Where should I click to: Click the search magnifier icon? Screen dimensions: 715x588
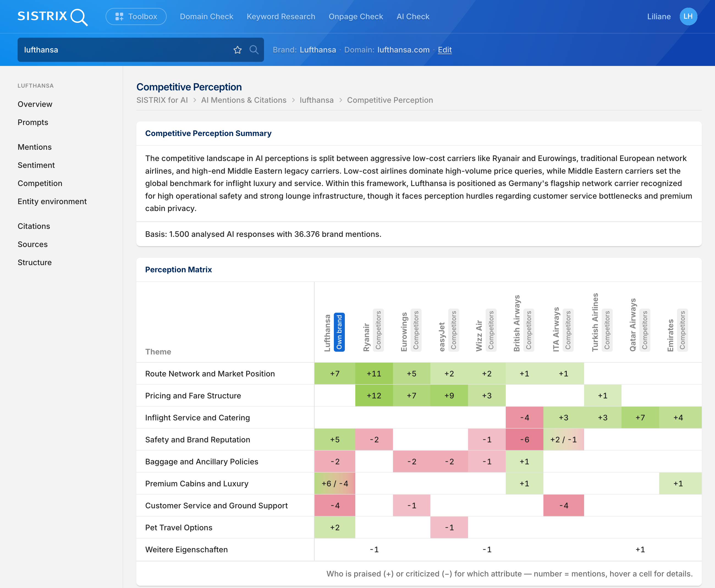pos(254,50)
